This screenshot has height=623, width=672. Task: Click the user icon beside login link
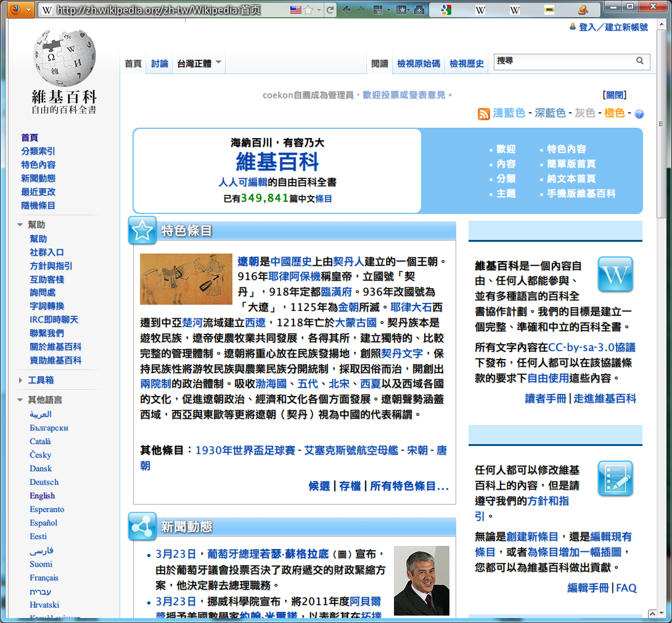[x=573, y=27]
